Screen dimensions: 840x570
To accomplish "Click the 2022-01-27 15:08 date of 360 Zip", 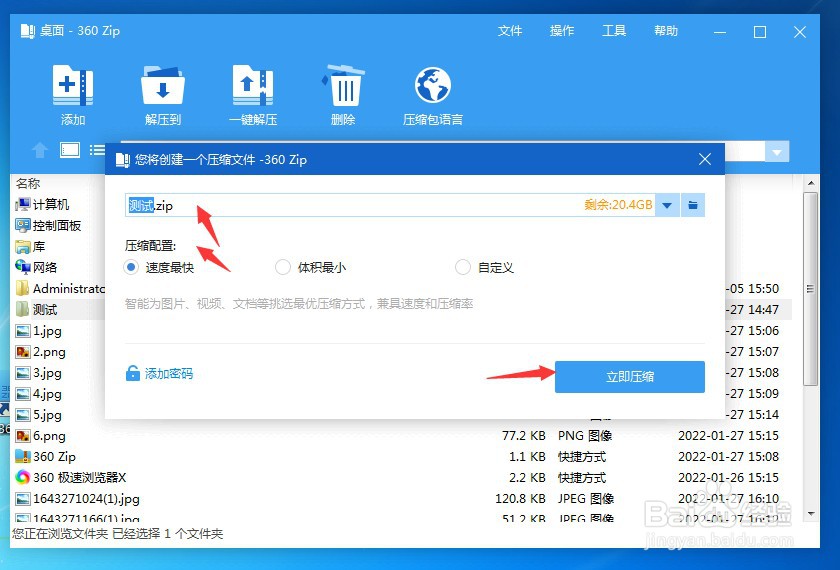I will tap(728, 456).
